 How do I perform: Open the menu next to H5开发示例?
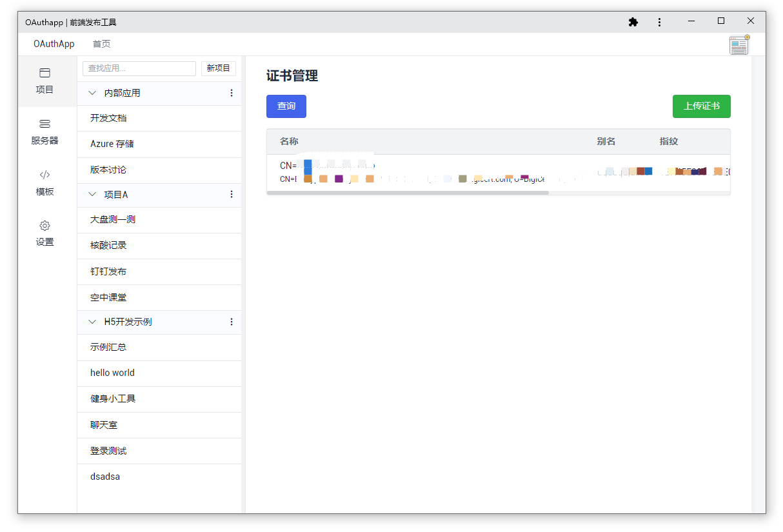[x=231, y=322]
